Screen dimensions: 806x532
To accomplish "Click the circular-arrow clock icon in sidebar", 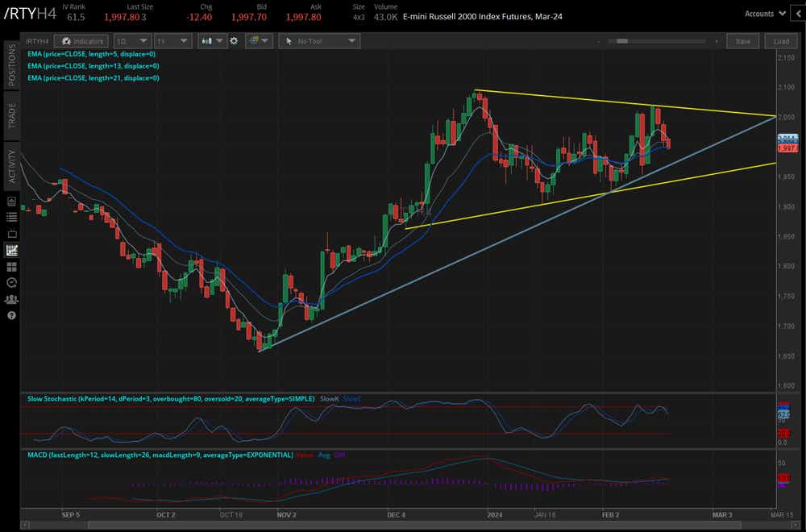I will point(11,282).
